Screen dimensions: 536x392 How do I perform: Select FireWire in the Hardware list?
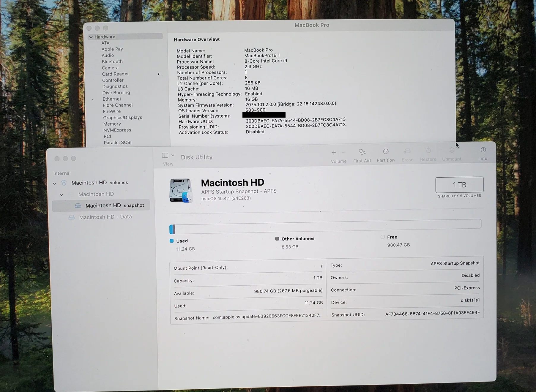pyautogui.click(x=112, y=111)
